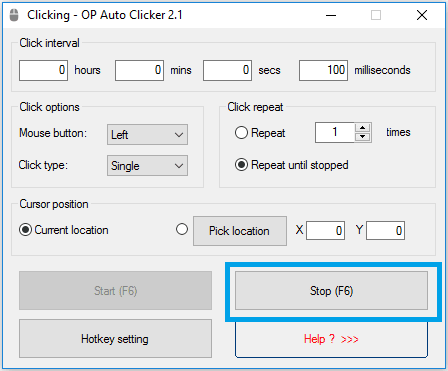This screenshot has height=371, width=448.
Task: Click the X coordinate field
Action: (326, 230)
